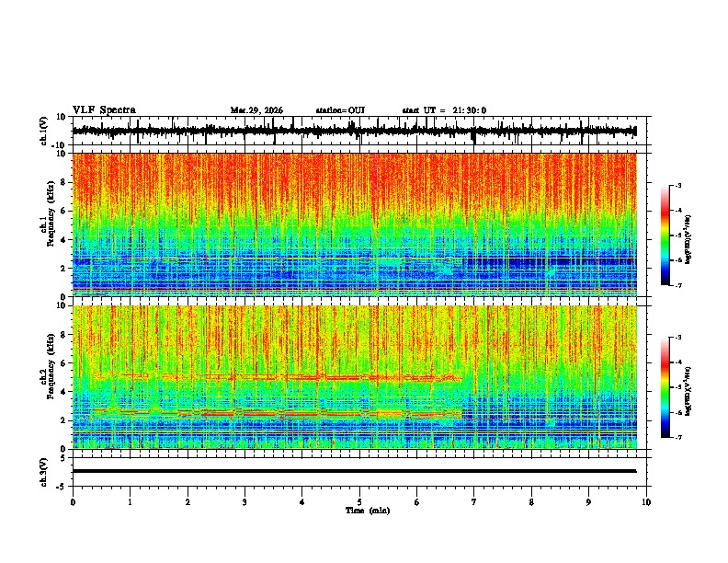
Task: Click the "2" kHz tick on ch.2 frequency axis
Action: (x=64, y=420)
